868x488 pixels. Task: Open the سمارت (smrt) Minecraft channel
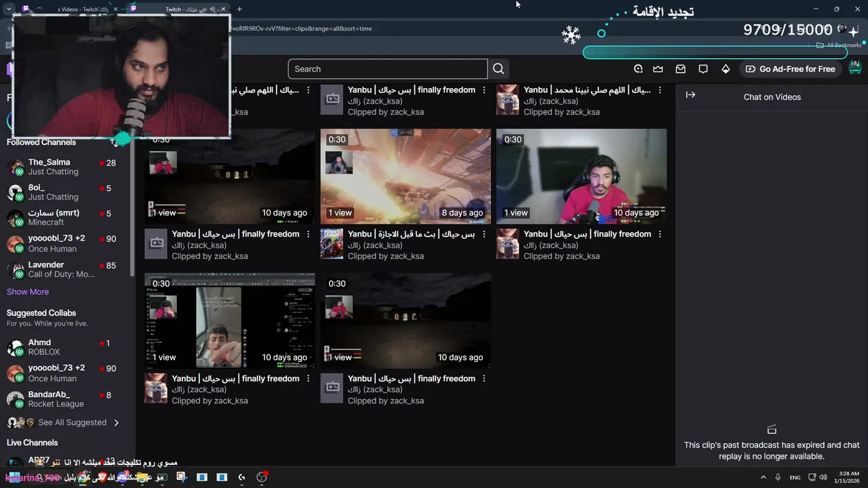coord(64,217)
